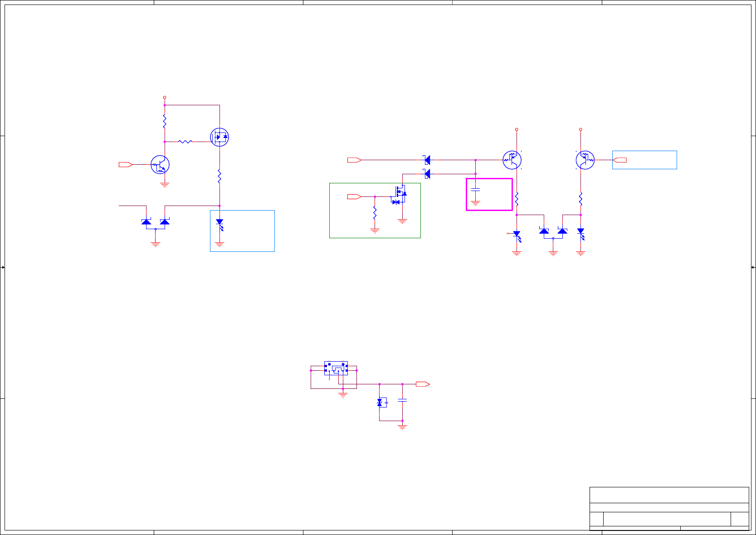
Task: Select the transistor connected to the two Schottky diodes
Action: pyautogui.click(x=512, y=160)
